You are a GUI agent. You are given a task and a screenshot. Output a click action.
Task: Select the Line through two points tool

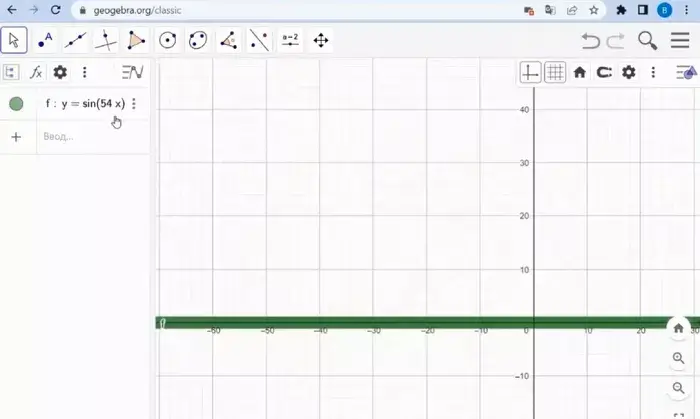click(75, 40)
